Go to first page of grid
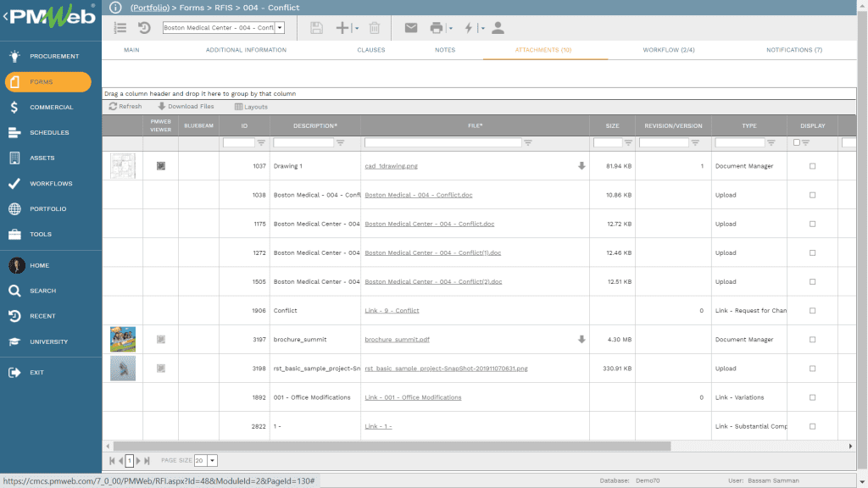The height and width of the screenshot is (488, 868). point(112,460)
